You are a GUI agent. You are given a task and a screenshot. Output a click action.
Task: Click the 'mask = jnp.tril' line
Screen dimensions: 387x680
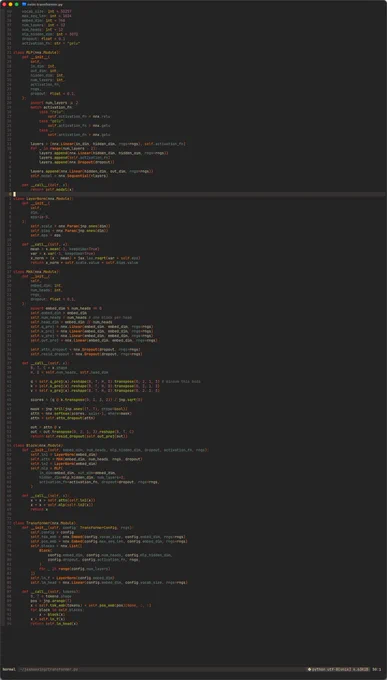(79, 409)
